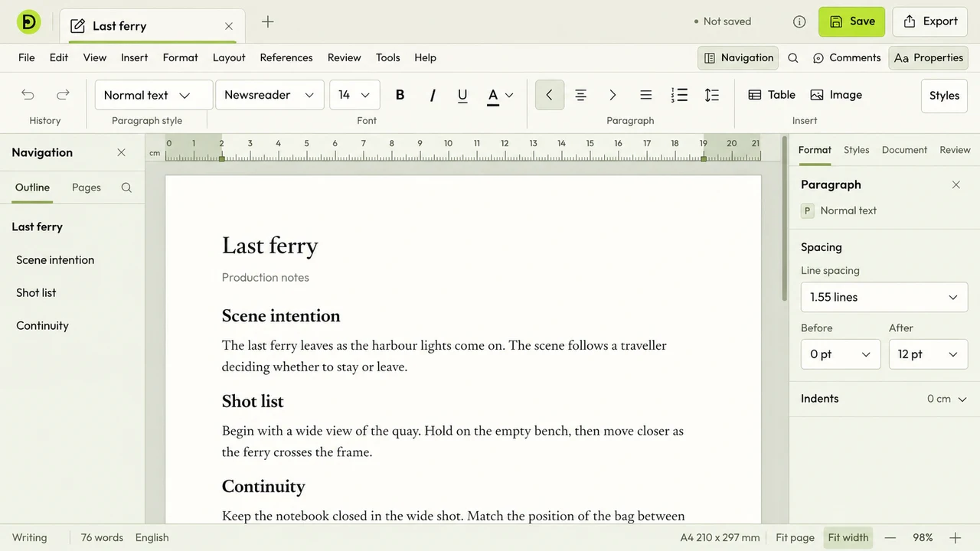
Task: Open the Newsreader font dropdown
Action: (269, 95)
